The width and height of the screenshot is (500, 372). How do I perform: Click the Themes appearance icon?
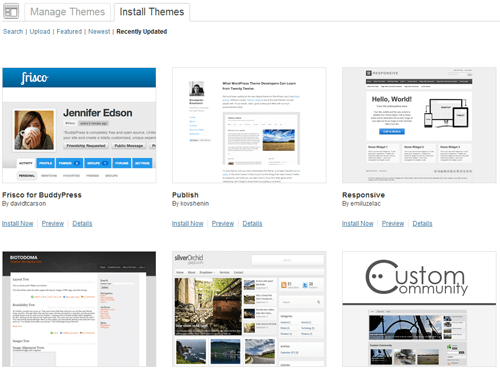11,12
